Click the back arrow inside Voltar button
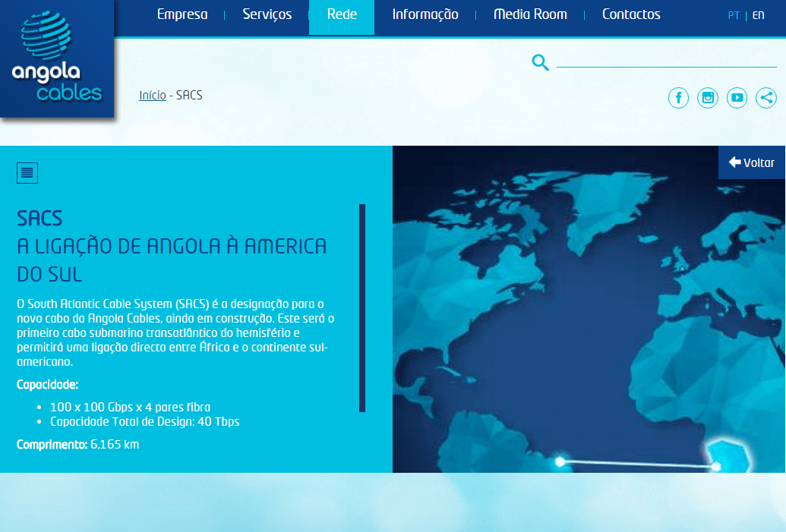Screen dimensions: 786x532 click(x=734, y=162)
